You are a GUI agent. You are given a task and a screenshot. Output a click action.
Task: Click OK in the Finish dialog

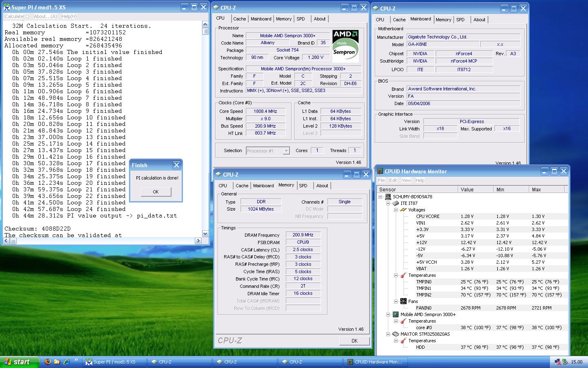156,192
